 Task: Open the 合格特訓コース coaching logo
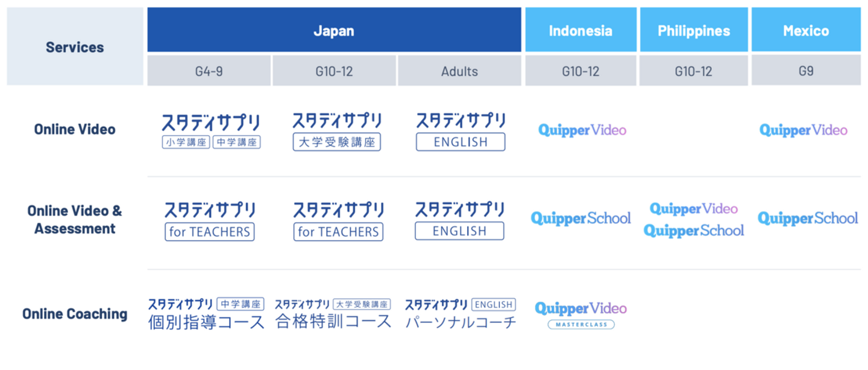(333, 314)
